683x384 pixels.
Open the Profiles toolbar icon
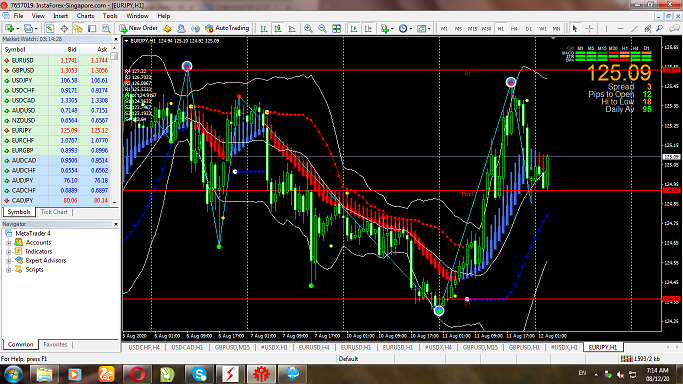pos(28,28)
